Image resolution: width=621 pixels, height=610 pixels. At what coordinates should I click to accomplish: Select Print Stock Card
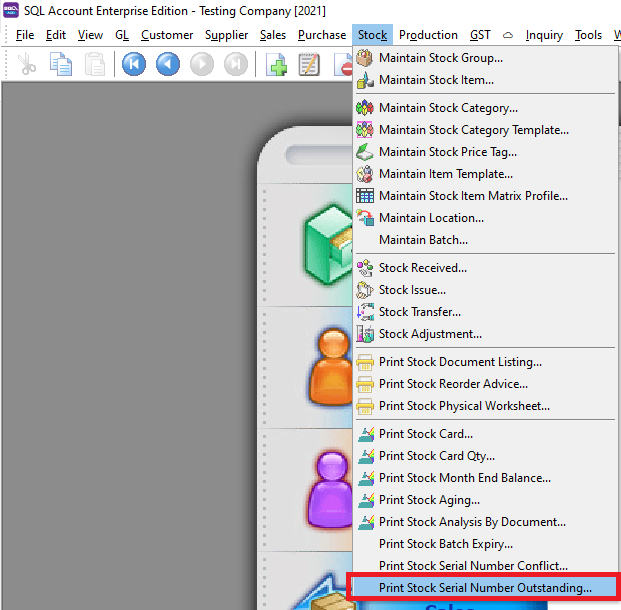click(x=426, y=434)
